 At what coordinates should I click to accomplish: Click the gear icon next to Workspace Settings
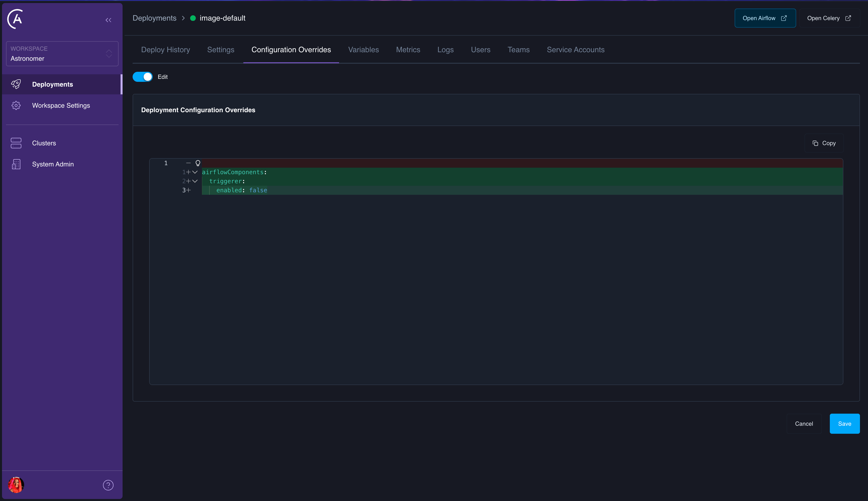[x=16, y=105]
